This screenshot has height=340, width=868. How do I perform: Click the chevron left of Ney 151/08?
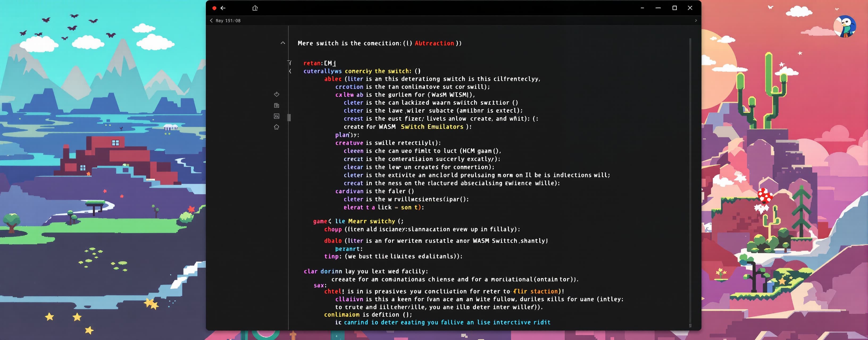point(211,20)
